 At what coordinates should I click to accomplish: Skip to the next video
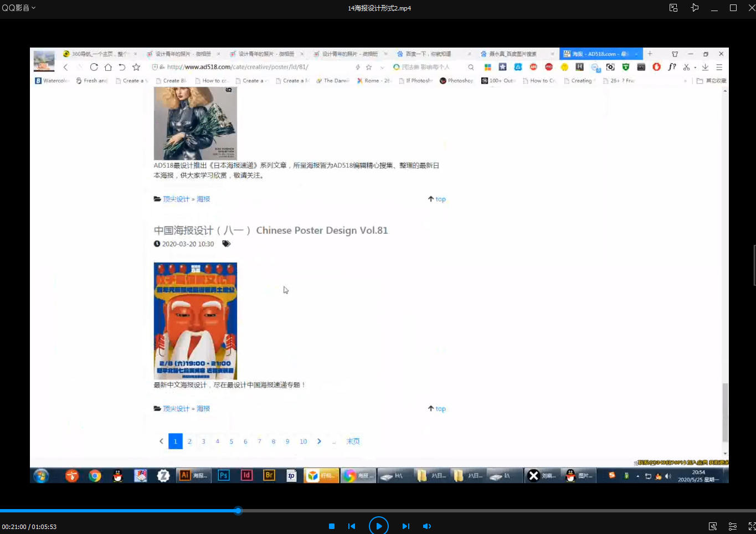pyautogui.click(x=405, y=526)
